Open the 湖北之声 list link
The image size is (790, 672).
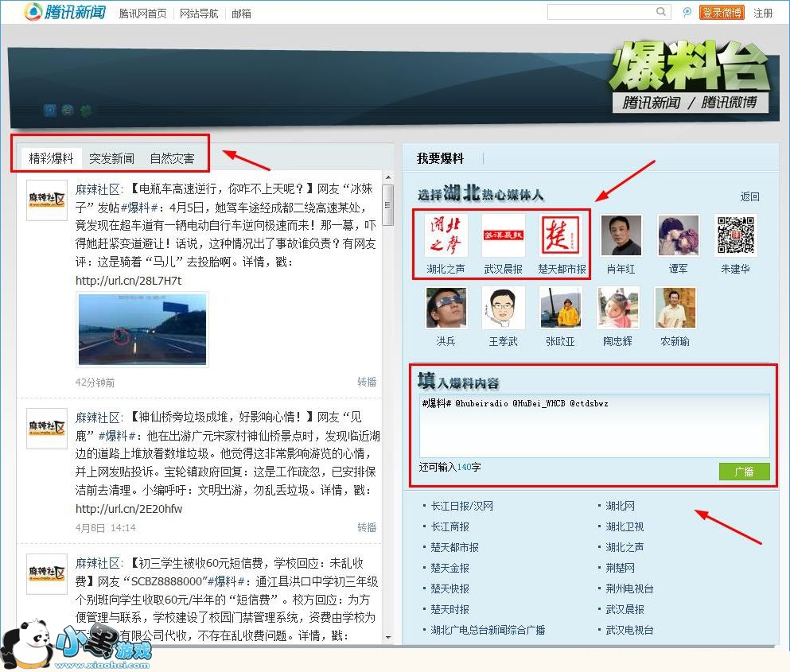[625, 547]
